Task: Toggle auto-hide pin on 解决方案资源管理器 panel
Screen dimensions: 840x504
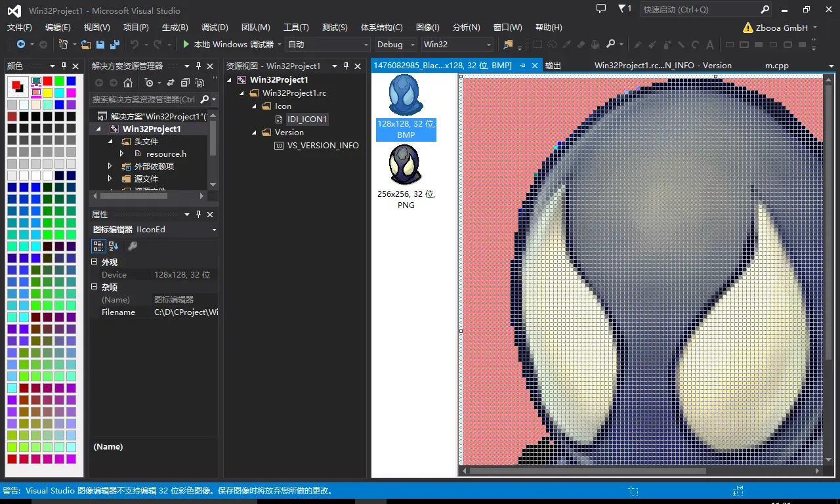Action: pyautogui.click(x=198, y=66)
